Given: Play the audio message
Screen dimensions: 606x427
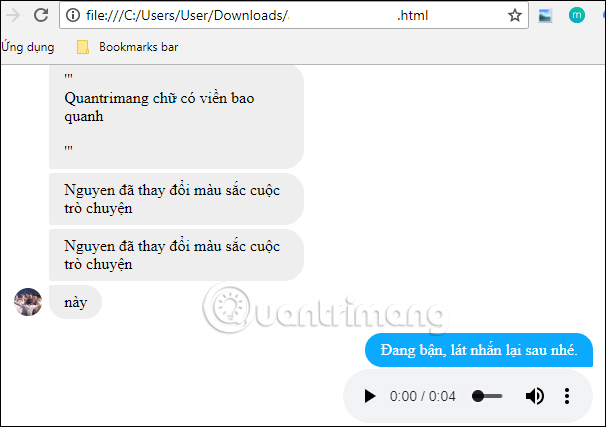Looking at the screenshot, I should [370, 396].
